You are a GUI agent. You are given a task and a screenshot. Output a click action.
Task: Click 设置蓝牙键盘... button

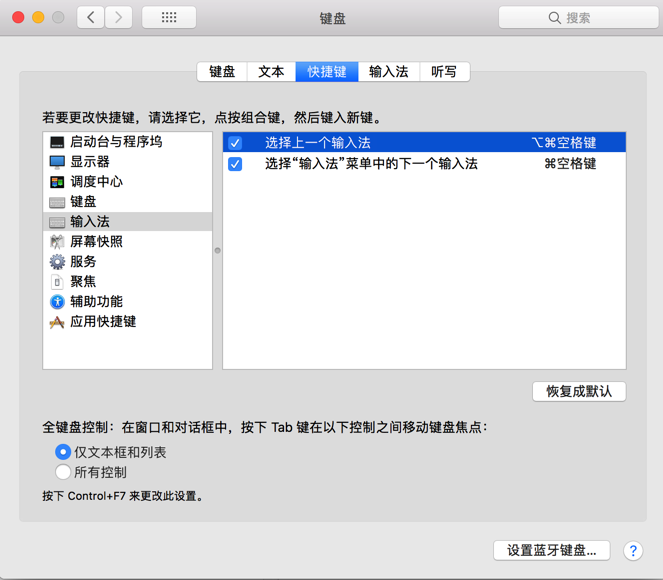click(x=551, y=550)
